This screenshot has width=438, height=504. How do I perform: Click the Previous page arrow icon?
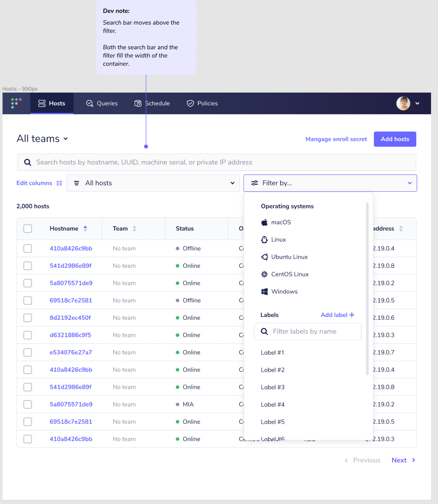click(x=346, y=460)
